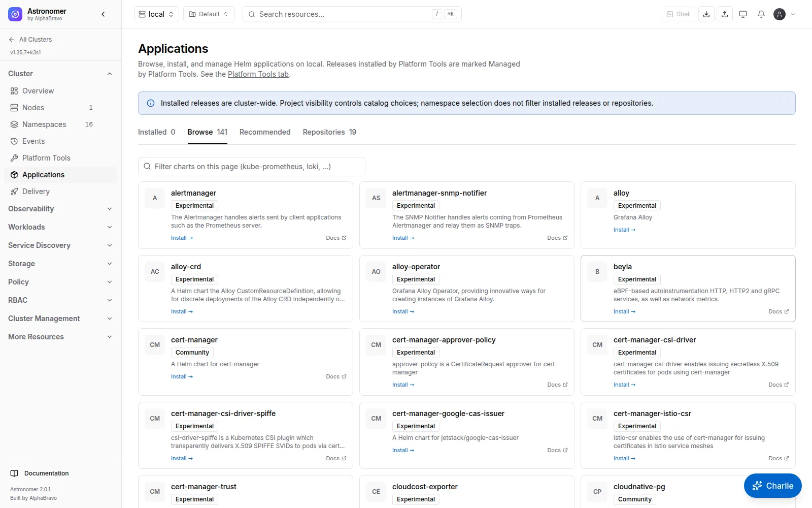This screenshot has width=812, height=508.
Task: Open Events in the sidebar
Action: coord(60,141)
